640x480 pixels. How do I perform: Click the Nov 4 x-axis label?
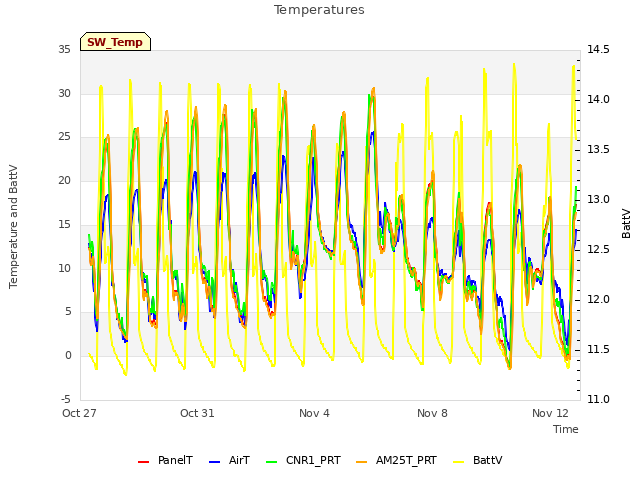point(314,413)
